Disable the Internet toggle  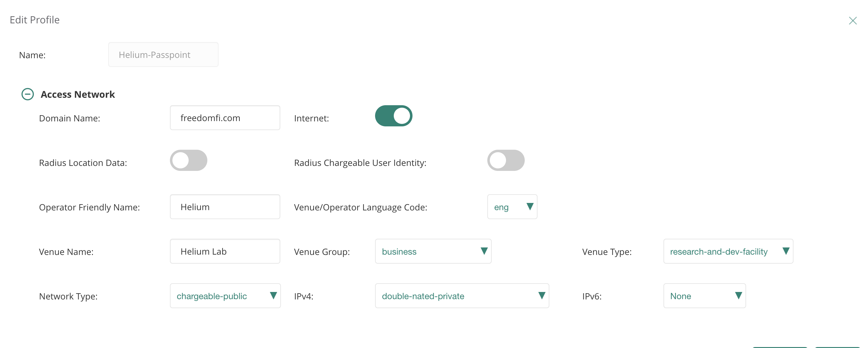(x=393, y=116)
